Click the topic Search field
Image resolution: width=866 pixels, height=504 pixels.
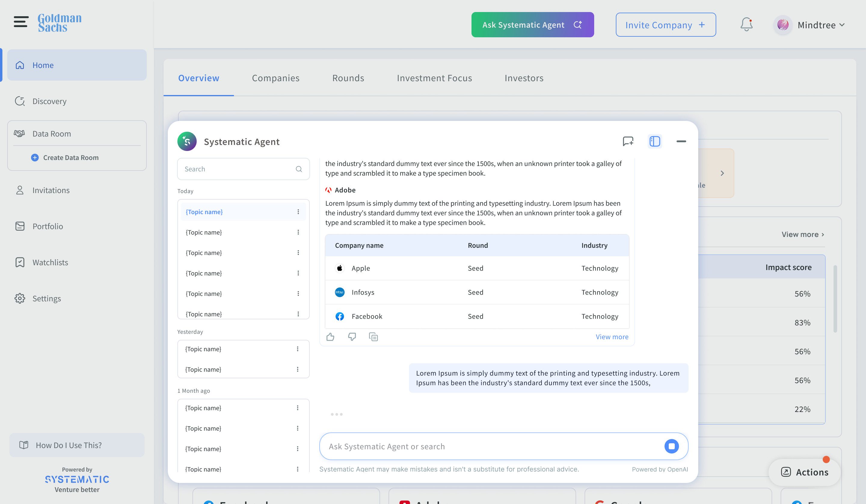coord(243,169)
